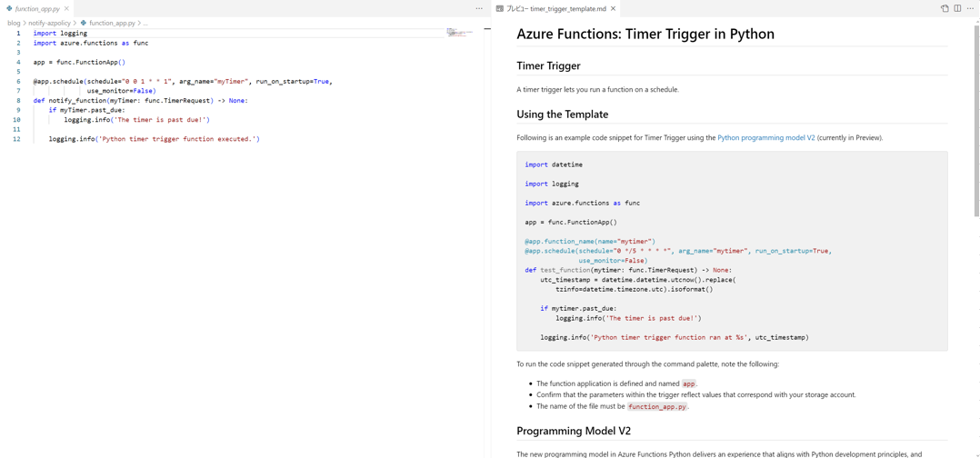Click '@app.function_name(name="mytimer")' in preview
This screenshot has width=980, height=458.
point(589,241)
